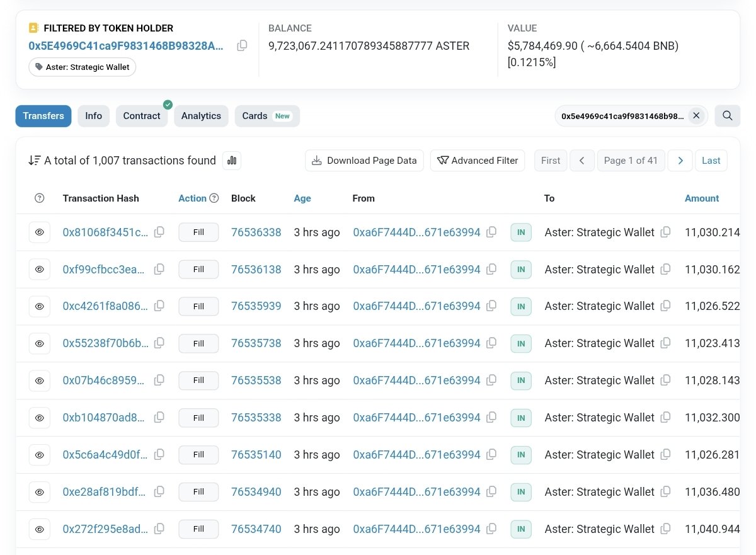
Task: Open block 76534940
Action: pos(256,492)
